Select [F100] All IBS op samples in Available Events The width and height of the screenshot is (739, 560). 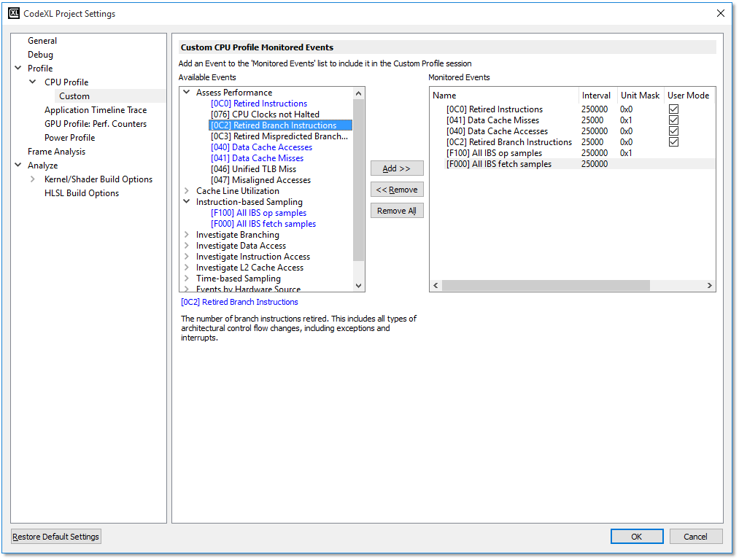tap(258, 213)
